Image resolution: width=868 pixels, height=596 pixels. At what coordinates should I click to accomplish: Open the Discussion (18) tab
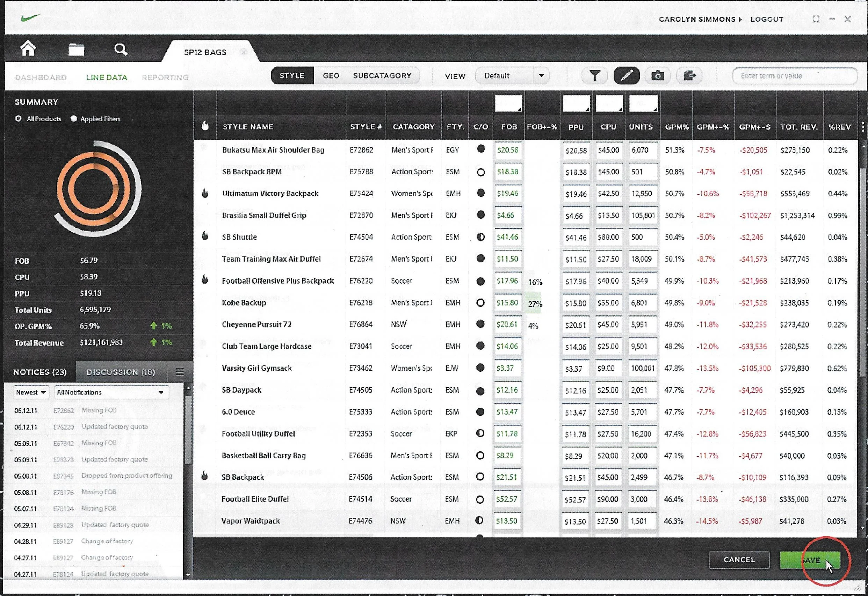121,372
